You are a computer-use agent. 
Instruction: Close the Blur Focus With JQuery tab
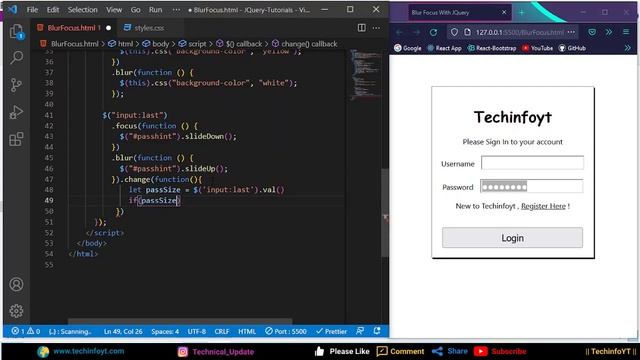click(504, 13)
